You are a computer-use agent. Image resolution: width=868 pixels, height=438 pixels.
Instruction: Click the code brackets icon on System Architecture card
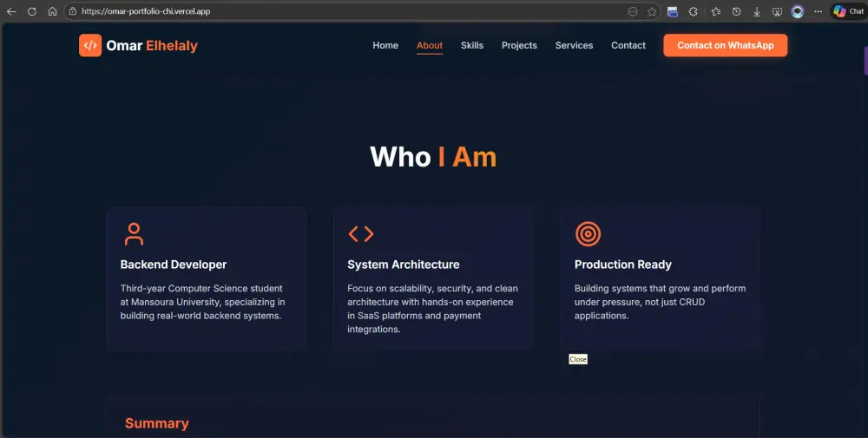point(361,234)
